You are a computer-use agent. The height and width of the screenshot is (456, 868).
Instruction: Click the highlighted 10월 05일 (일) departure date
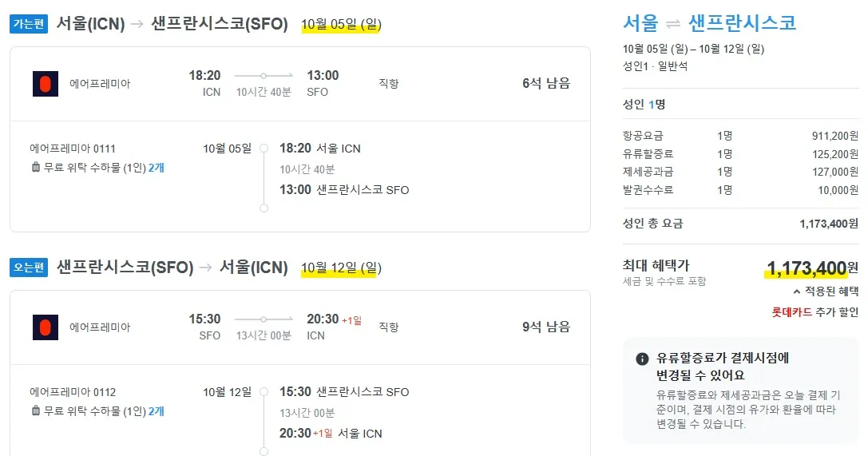coord(341,24)
